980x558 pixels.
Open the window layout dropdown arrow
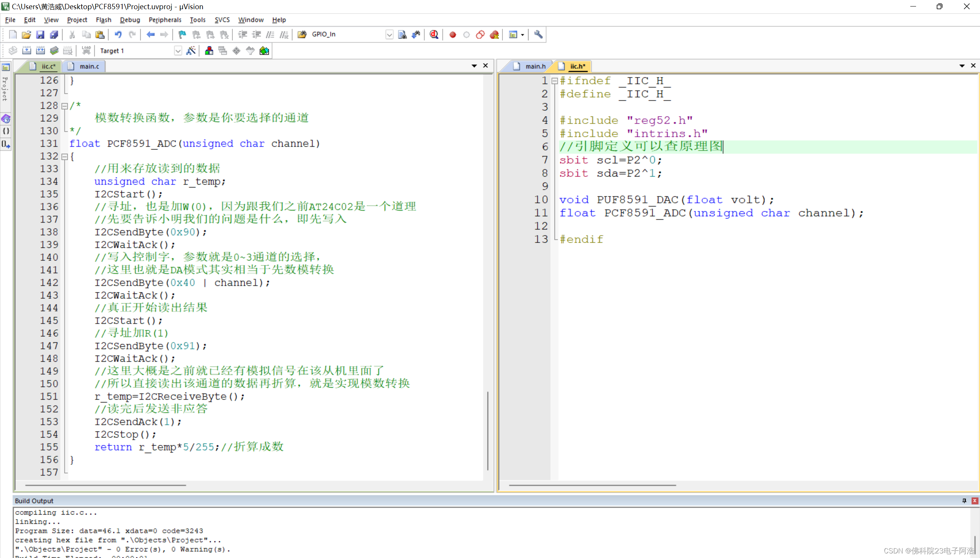[522, 34]
